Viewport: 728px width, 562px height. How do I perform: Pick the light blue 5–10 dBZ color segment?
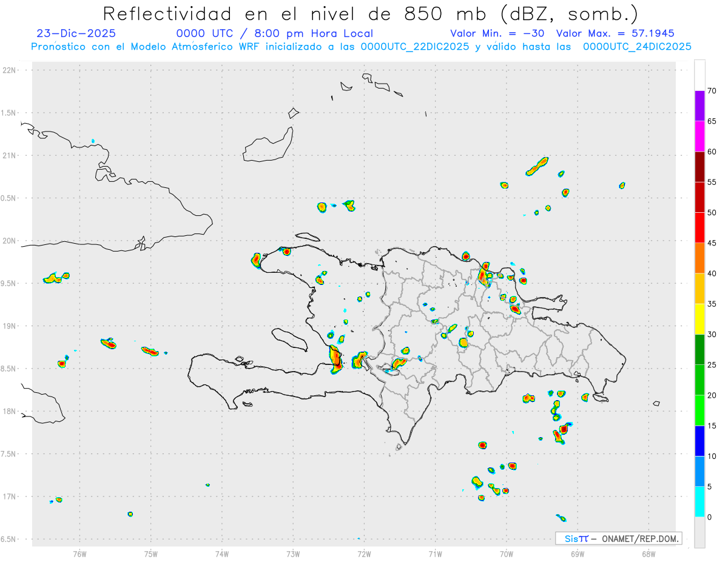699,471
